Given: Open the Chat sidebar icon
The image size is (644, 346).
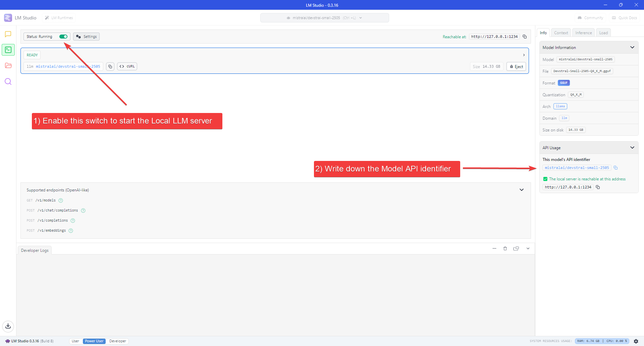Looking at the screenshot, I should [8, 34].
